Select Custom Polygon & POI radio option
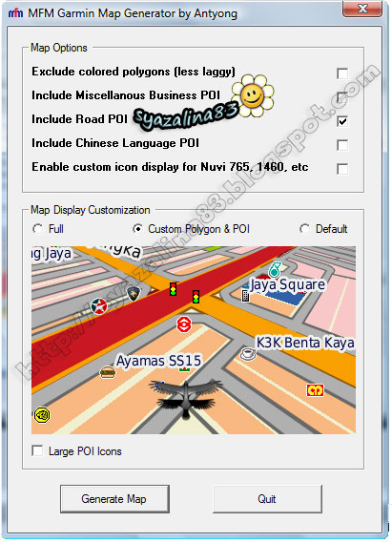The width and height of the screenshot is (392, 543). 137,229
